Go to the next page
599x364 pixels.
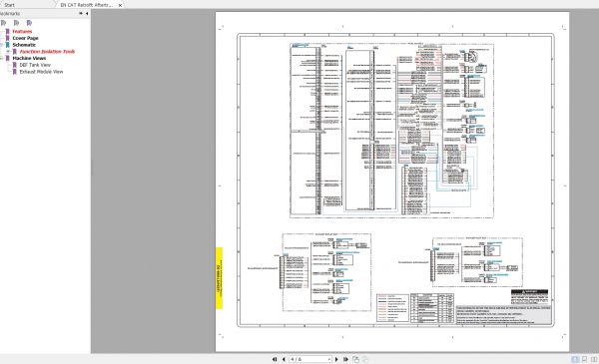(336, 359)
